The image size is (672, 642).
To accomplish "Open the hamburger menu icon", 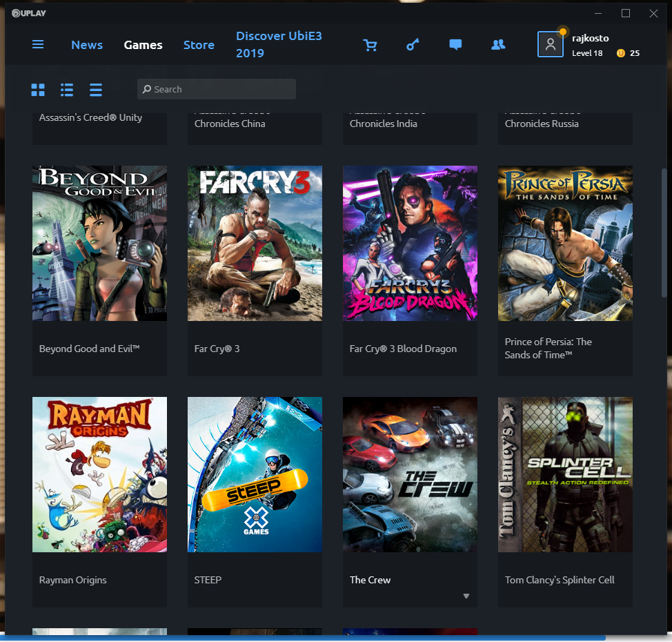I will (x=38, y=45).
